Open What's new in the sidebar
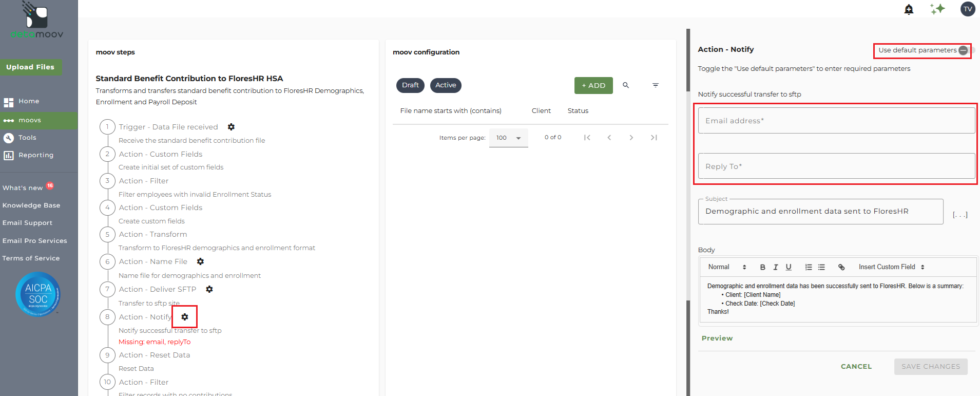This screenshot has height=396, width=980. click(23, 188)
